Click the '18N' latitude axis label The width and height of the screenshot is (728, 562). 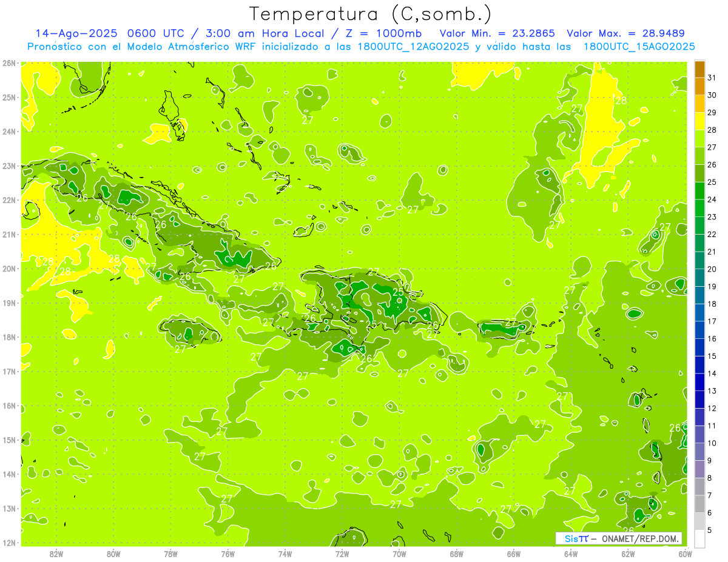click(9, 337)
